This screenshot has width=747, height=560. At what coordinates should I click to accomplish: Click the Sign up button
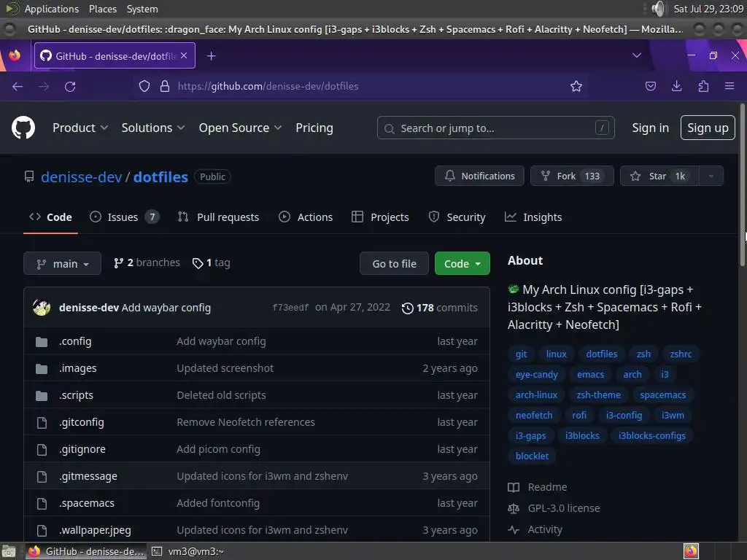tap(708, 128)
